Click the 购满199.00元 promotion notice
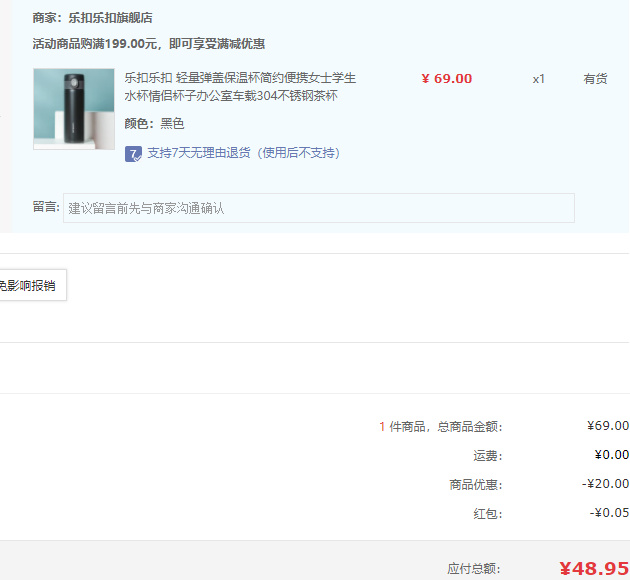 pyautogui.click(x=148, y=44)
